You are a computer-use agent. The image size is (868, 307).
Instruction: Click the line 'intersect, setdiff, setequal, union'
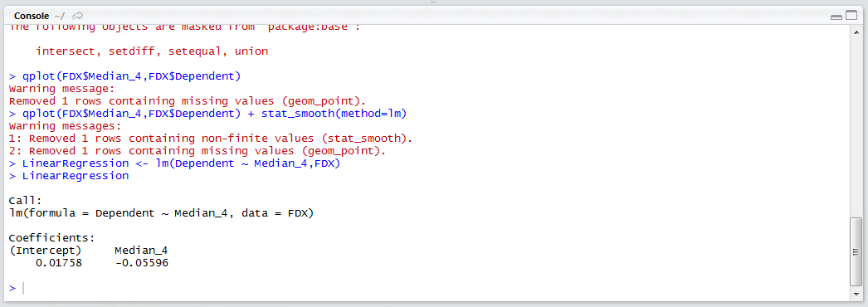coord(152,51)
